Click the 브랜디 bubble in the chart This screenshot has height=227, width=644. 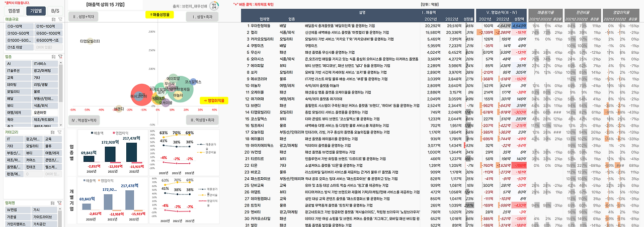pyautogui.click(x=118, y=108)
